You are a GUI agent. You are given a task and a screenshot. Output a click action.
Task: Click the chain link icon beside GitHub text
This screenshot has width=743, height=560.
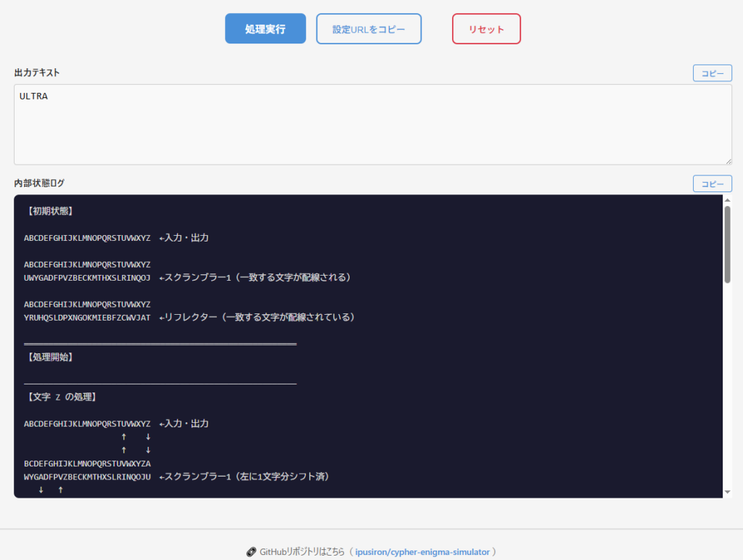251,552
